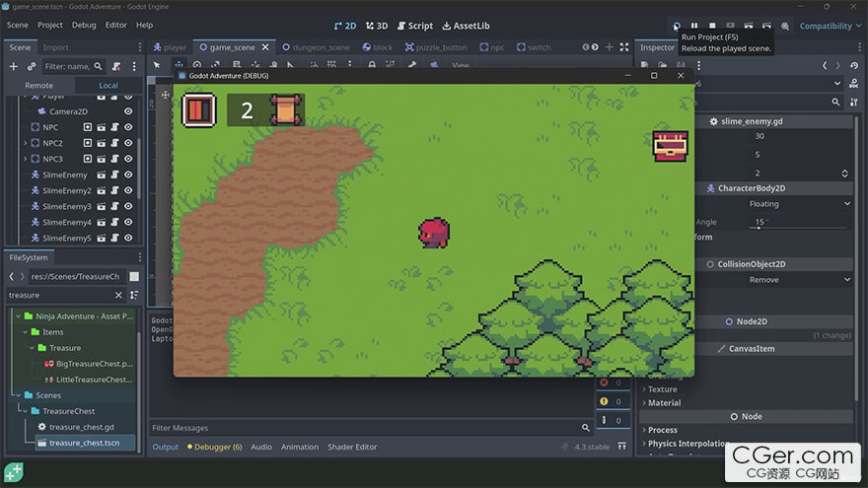Toggle FileSystem split mode square icon
Screen dimensions: 868x488
click(134, 276)
